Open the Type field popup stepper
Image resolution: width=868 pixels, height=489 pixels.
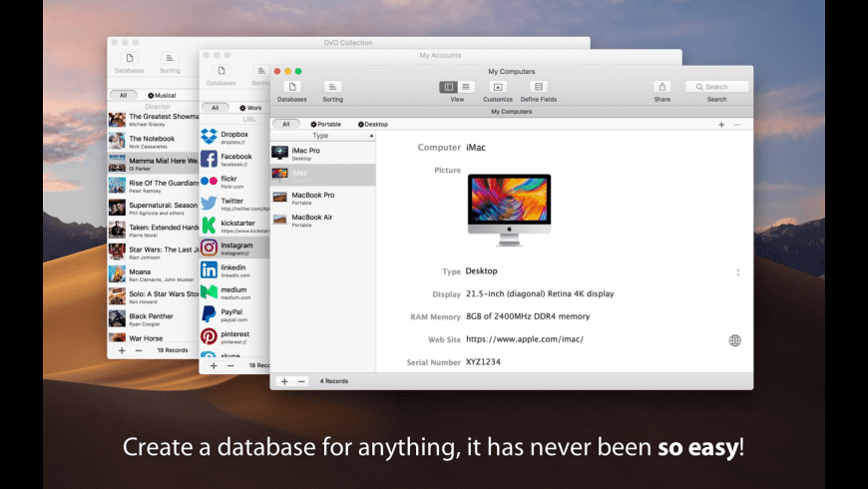[x=738, y=272]
